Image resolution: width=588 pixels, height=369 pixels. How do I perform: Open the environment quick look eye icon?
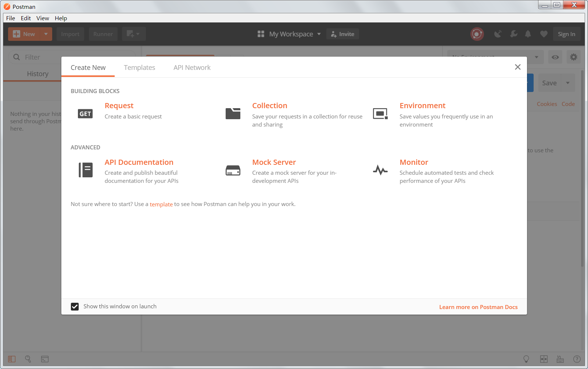click(x=555, y=57)
